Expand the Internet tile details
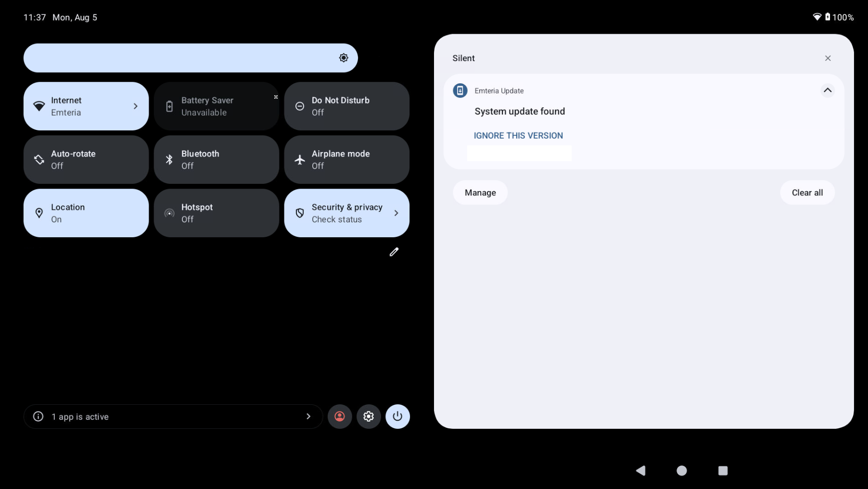This screenshot has width=868, height=489. [x=135, y=106]
